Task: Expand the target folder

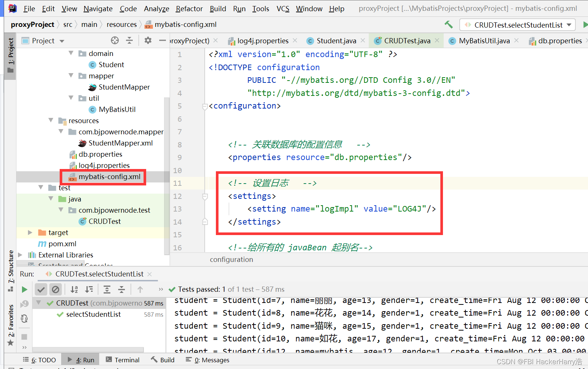Action: click(x=30, y=232)
